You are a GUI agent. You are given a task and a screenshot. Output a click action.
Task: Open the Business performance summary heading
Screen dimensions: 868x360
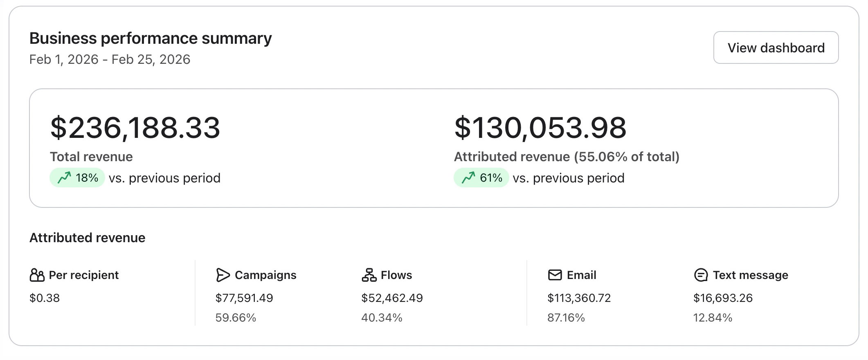pos(150,38)
